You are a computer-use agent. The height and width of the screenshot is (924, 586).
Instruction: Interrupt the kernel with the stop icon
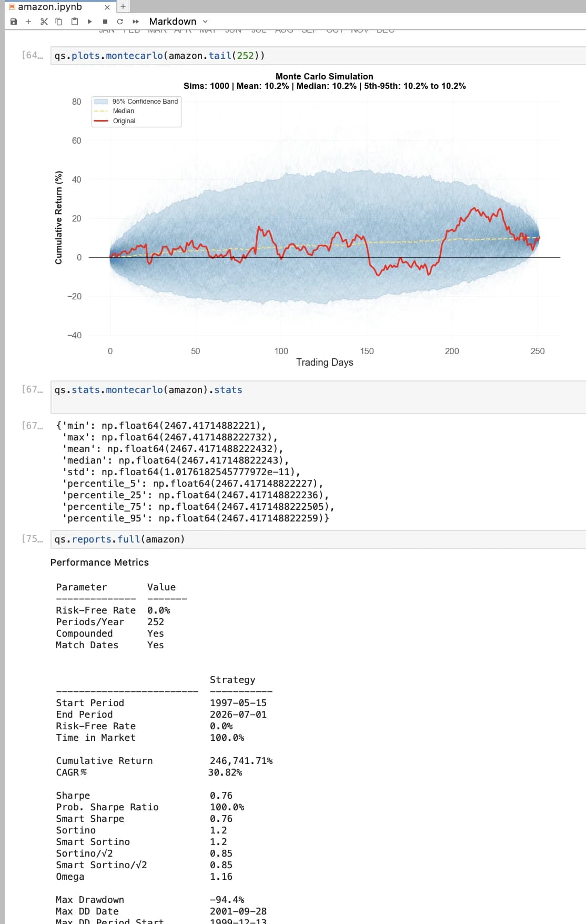pos(105,22)
